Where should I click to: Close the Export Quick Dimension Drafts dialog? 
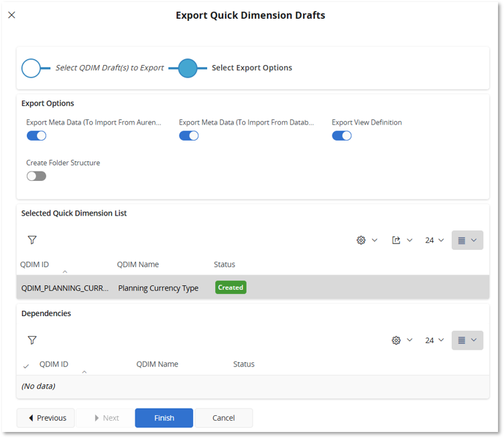click(x=11, y=15)
